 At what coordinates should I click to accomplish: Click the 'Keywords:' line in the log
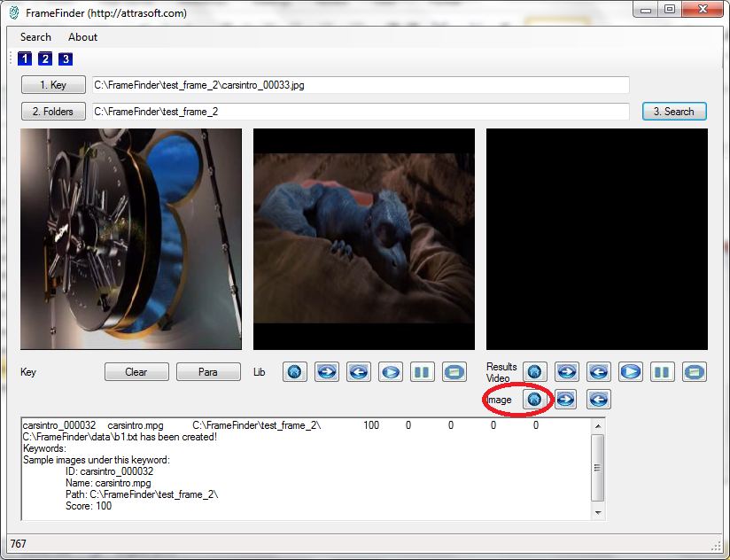point(44,448)
